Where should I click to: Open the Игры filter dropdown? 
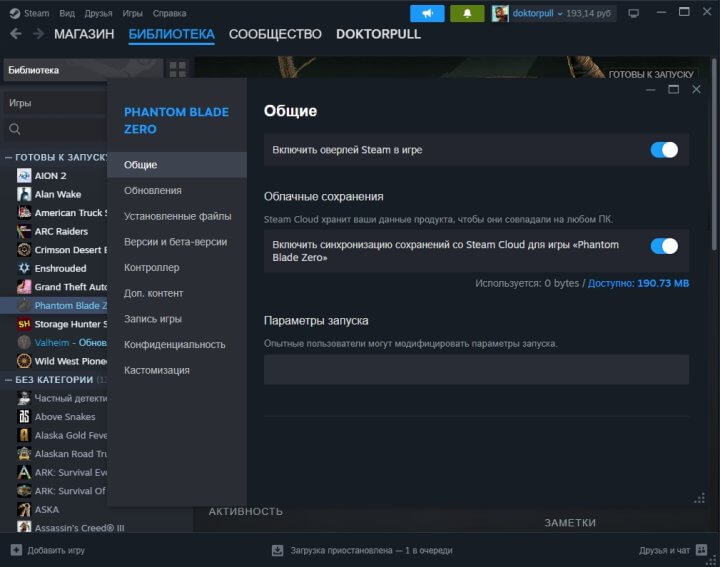56,103
